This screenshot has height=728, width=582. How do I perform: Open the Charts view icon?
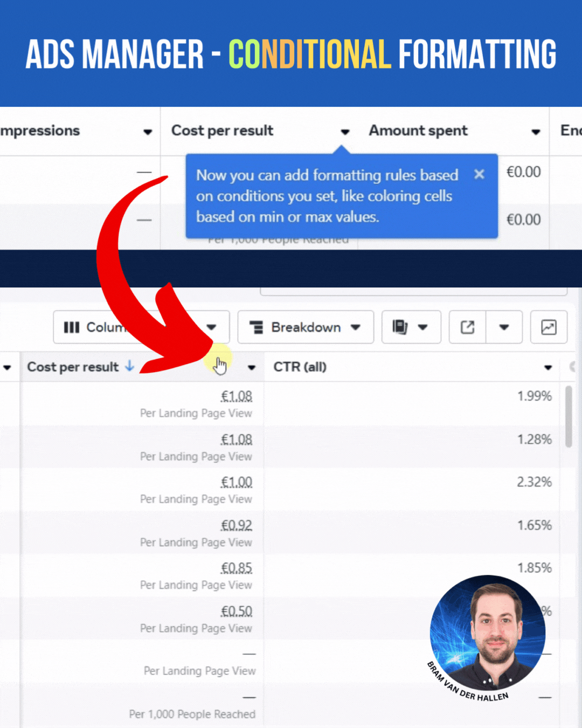[549, 327]
